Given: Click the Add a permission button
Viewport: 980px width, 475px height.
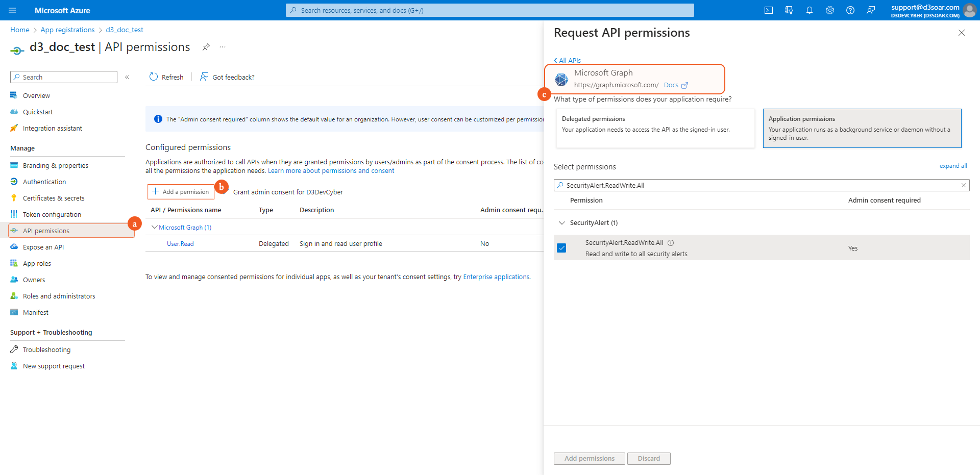Looking at the screenshot, I should coord(181,192).
